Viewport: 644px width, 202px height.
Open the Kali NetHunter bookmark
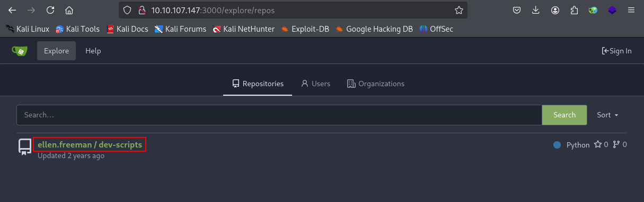243,29
